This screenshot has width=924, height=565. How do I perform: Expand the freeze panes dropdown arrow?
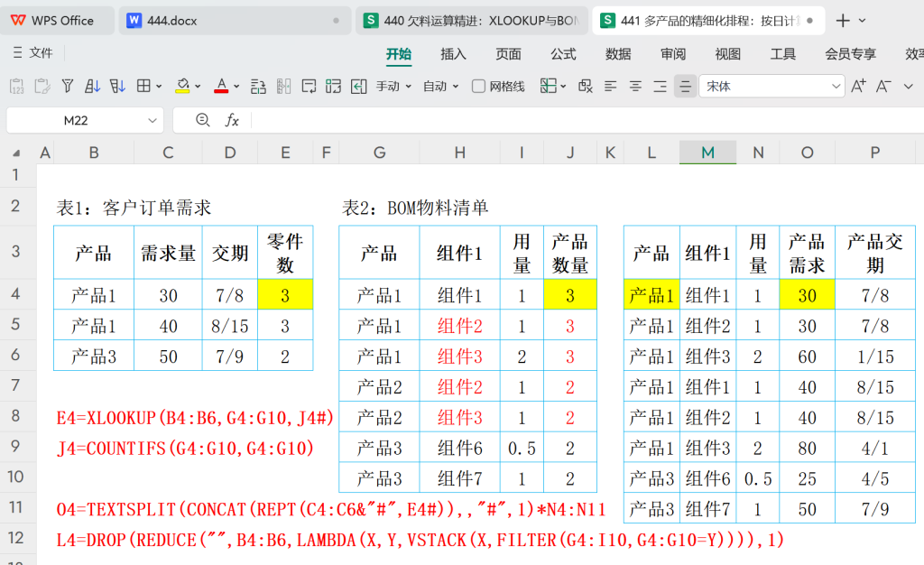[563, 87]
